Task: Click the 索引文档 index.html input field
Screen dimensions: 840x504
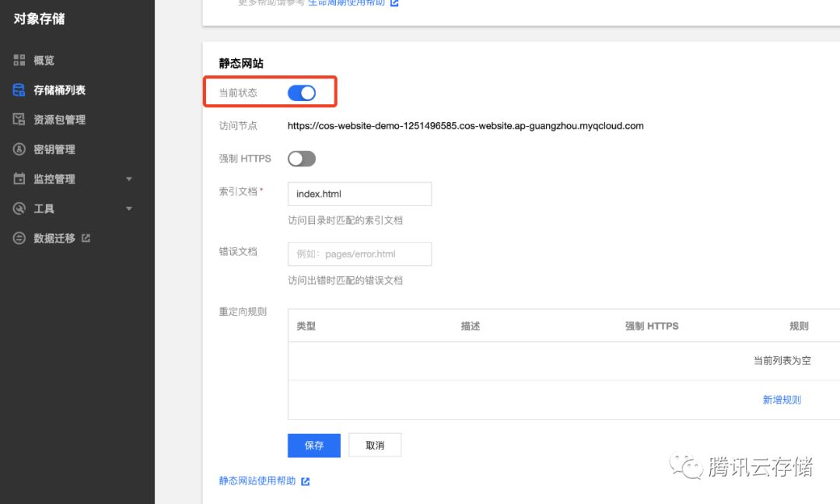Action: 359,194
